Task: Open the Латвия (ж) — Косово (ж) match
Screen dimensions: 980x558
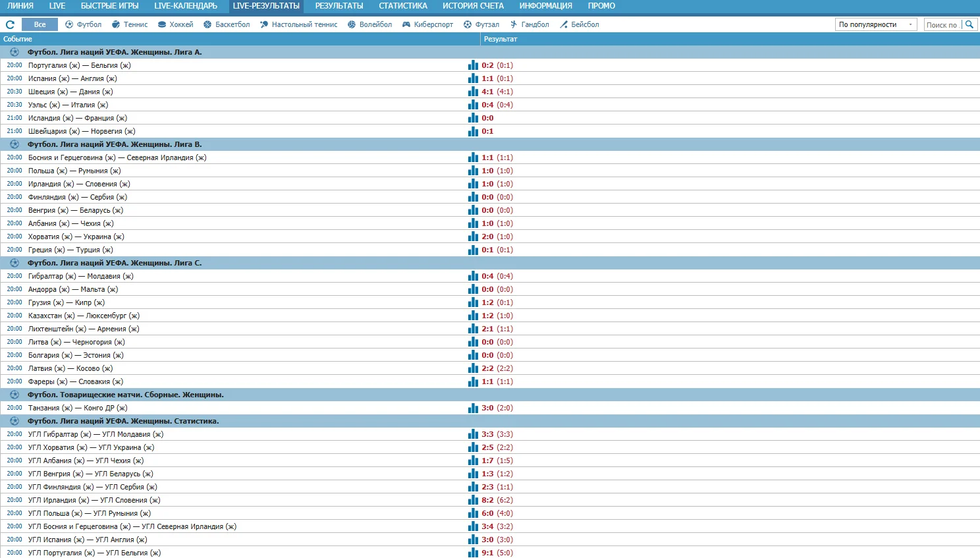Action: [70, 368]
